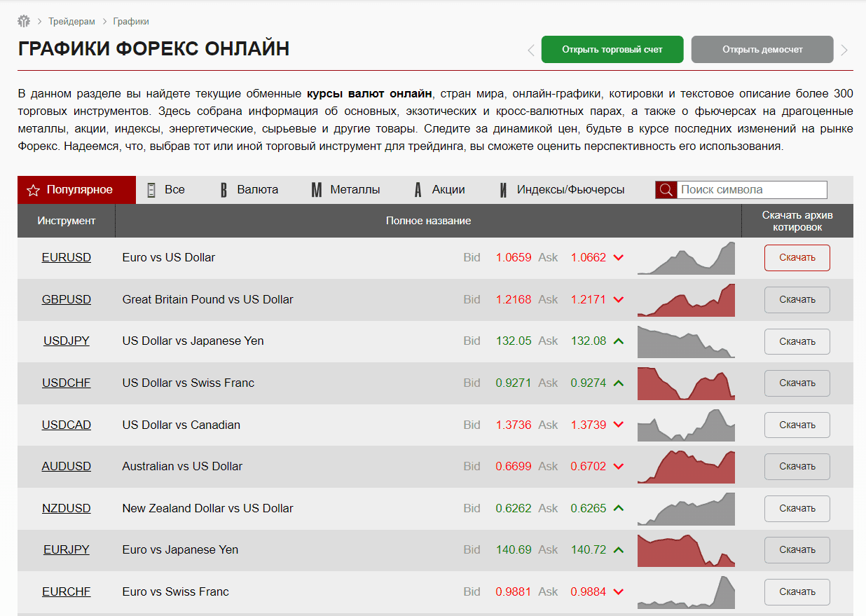Open the USDJPY mini chart
Viewport: 866px width, 616px height.
pyautogui.click(x=686, y=341)
